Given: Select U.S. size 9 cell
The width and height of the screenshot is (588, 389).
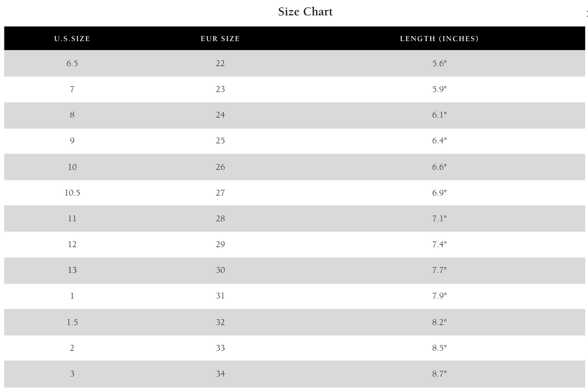Looking at the screenshot, I should (72, 141).
